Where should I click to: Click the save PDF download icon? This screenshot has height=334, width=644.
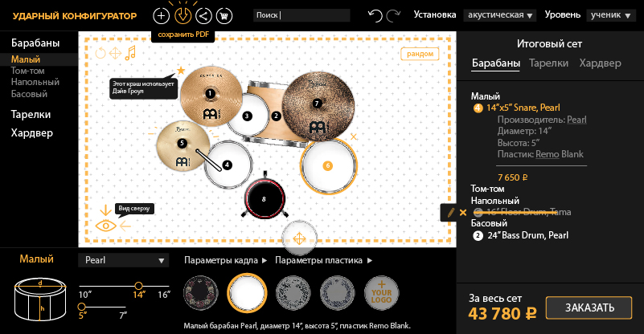183,15
